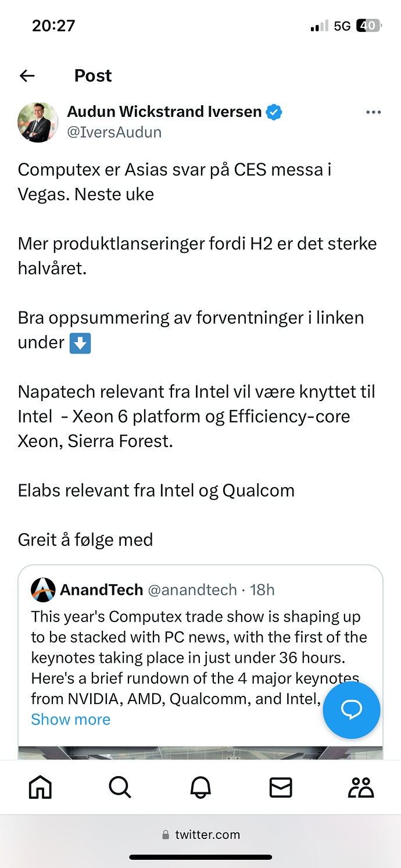
Task: Open the Search tab magnifier icon
Action: [x=120, y=787]
